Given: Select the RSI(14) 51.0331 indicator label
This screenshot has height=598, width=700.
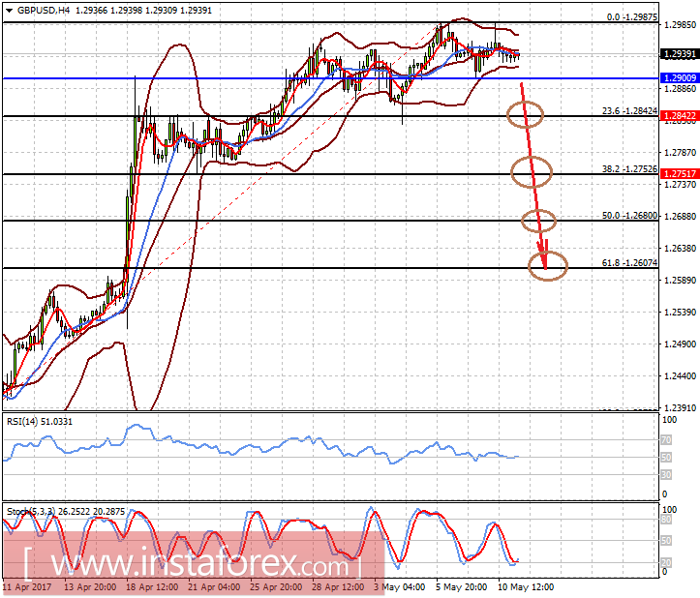Looking at the screenshot, I should [x=40, y=421].
